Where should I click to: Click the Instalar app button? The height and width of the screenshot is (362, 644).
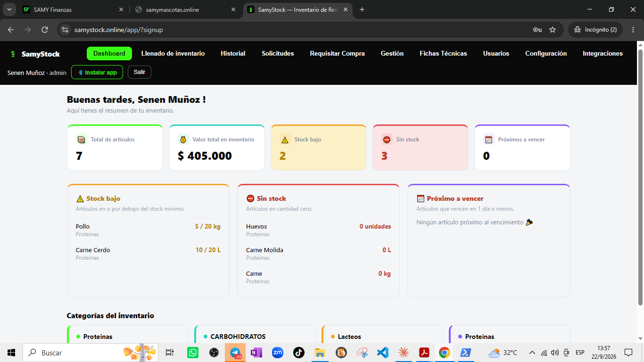97,72
